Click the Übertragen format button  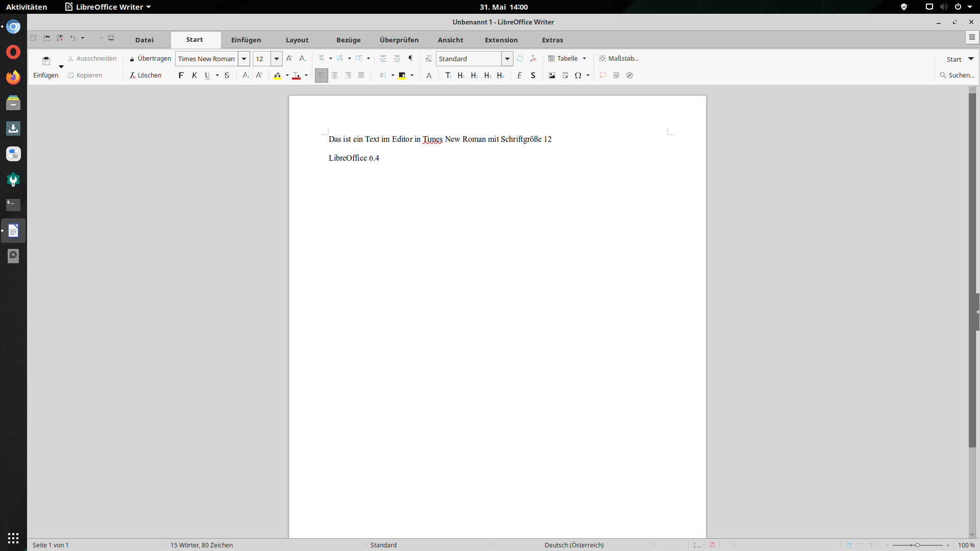150,58
